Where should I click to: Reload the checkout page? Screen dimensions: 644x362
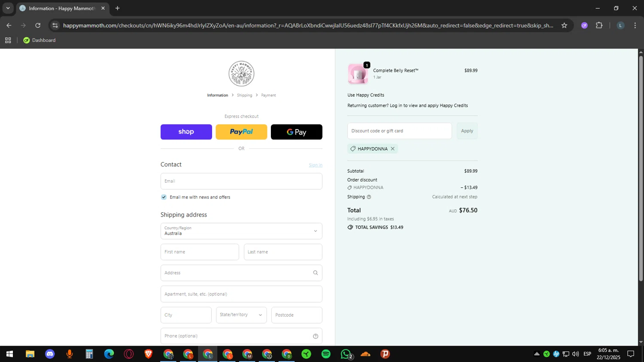point(38,25)
